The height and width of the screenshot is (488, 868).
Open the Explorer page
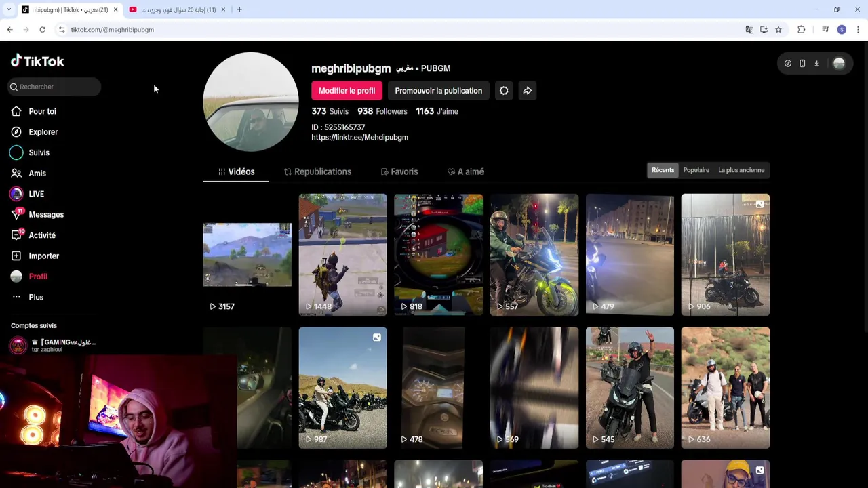point(43,132)
